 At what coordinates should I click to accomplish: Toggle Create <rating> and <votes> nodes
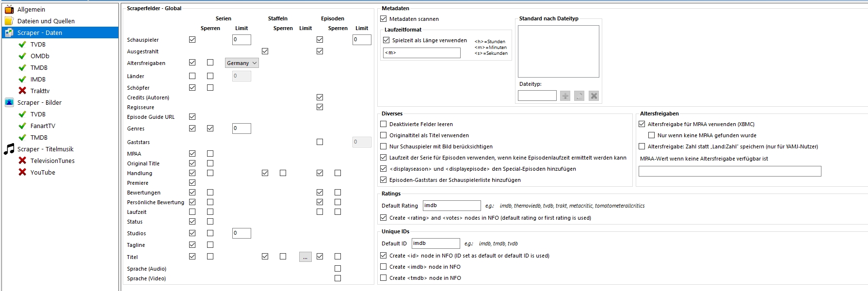[384, 218]
